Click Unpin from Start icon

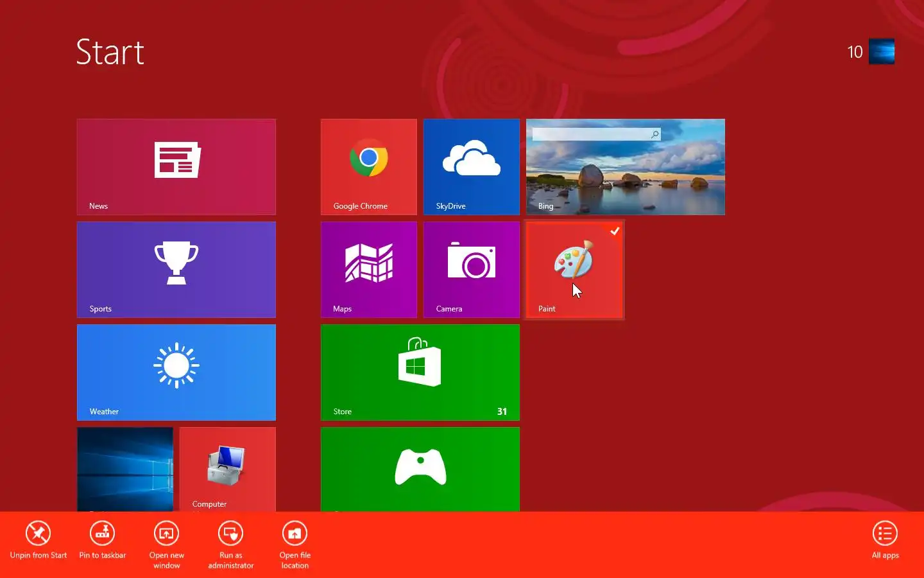38,533
